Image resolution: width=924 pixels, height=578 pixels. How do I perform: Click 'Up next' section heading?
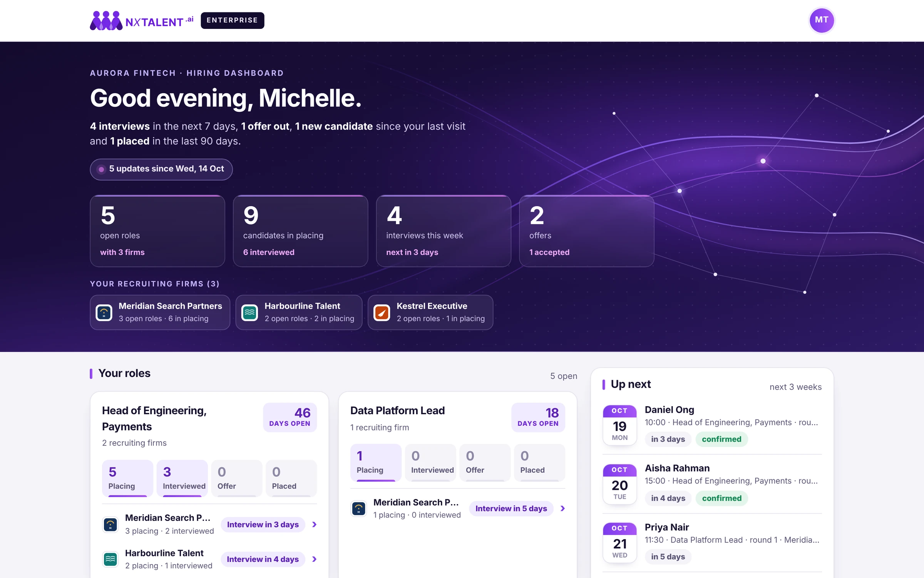pyautogui.click(x=631, y=385)
